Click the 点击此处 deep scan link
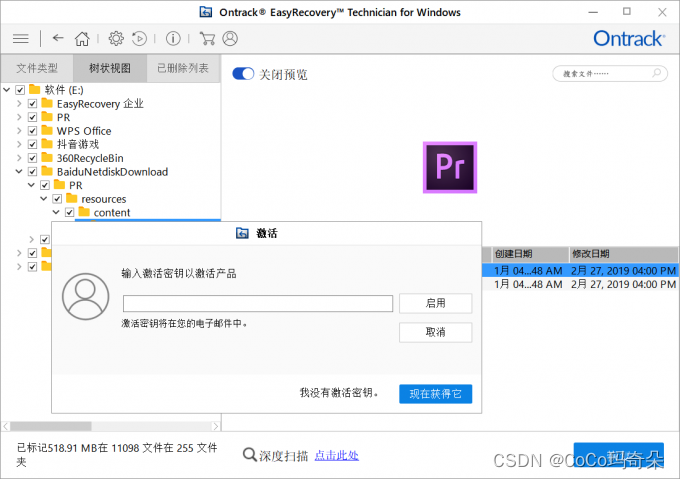 337,455
